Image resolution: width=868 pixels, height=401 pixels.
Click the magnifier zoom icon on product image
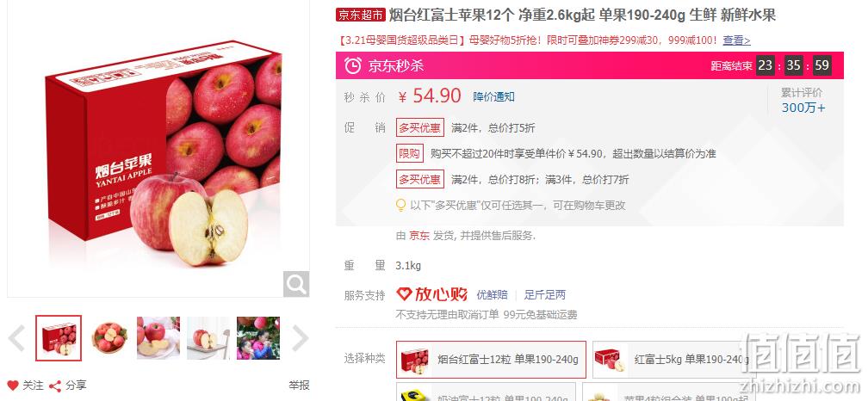click(296, 284)
